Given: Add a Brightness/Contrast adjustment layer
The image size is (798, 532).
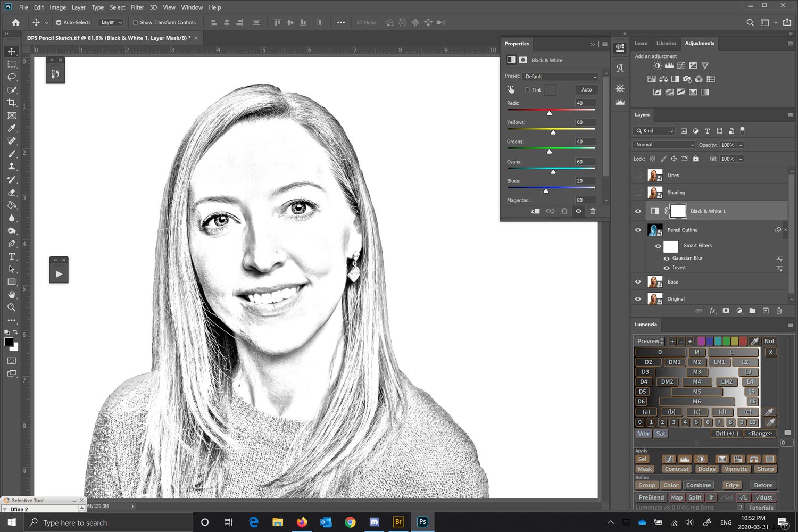Looking at the screenshot, I should coord(657,65).
